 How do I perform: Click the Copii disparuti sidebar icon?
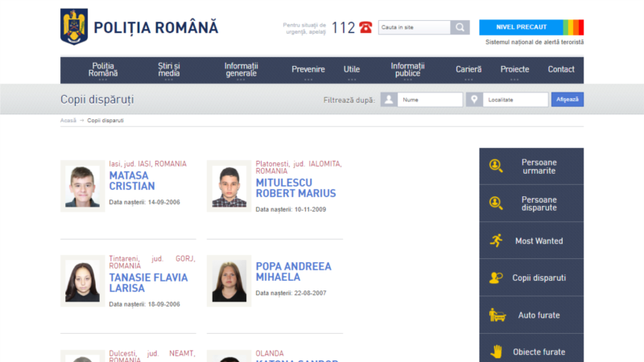coord(496,278)
